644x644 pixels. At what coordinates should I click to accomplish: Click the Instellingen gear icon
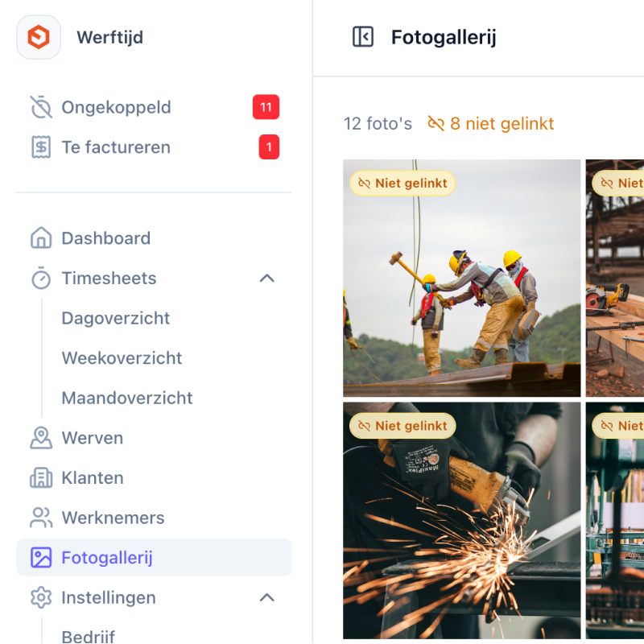click(41, 597)
